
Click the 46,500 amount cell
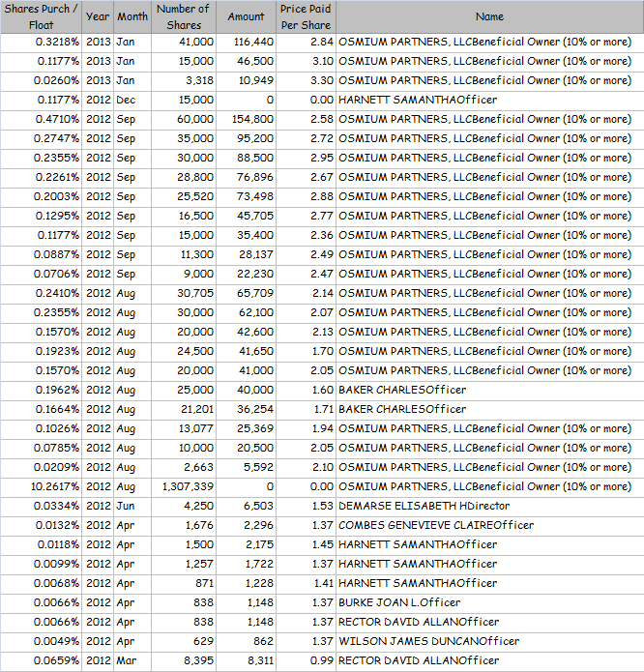point(246,61)
